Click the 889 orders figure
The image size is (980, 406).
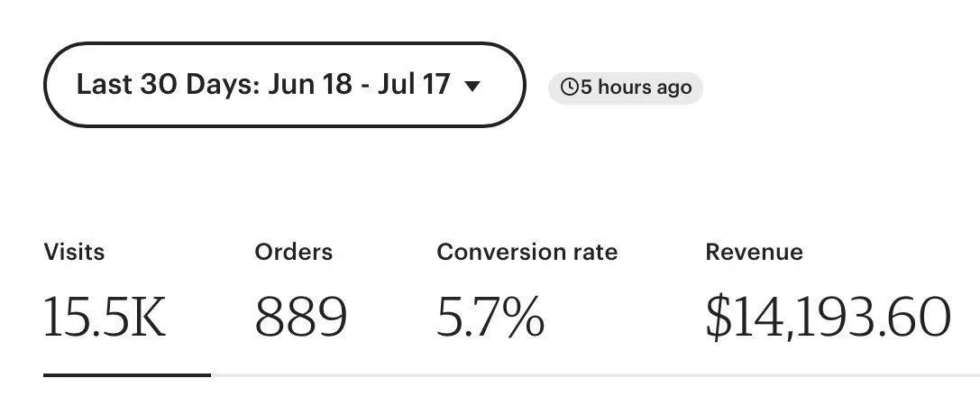(300, 318)
